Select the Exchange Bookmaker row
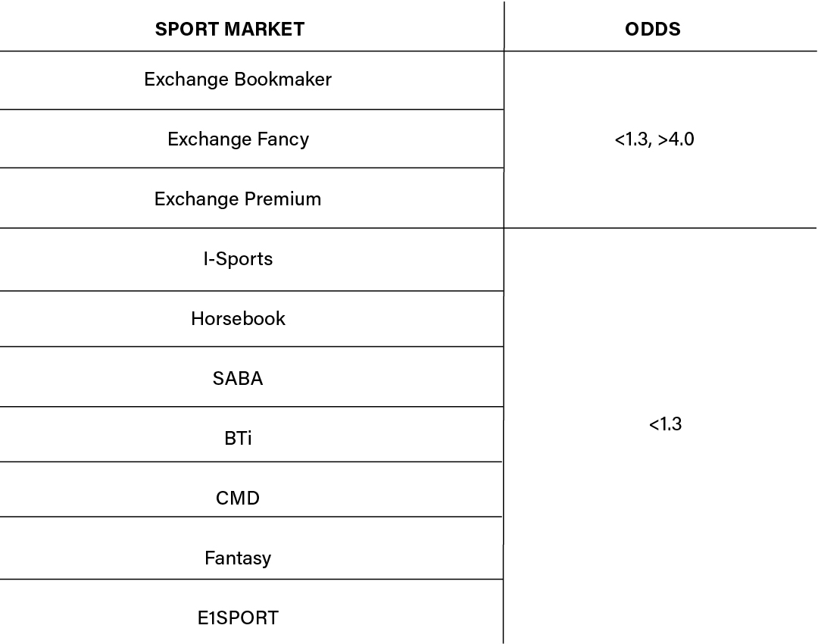 238,80
